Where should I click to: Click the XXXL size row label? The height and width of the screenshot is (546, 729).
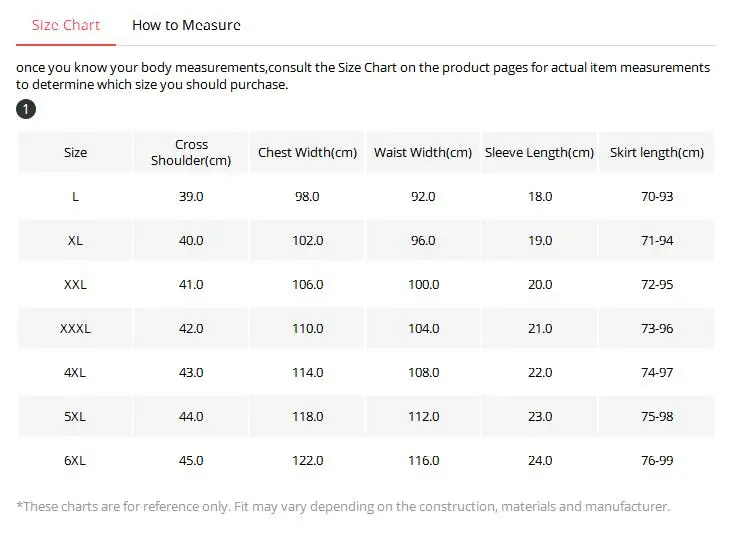75,328
